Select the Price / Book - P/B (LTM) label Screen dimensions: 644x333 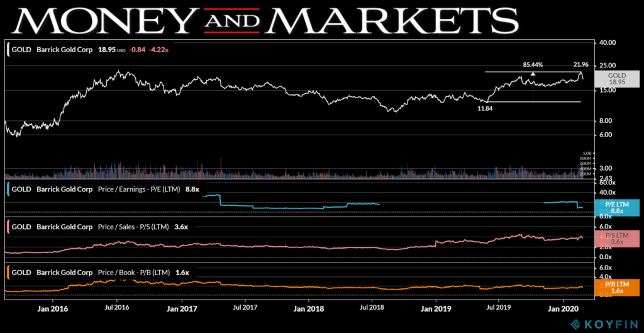134,273
